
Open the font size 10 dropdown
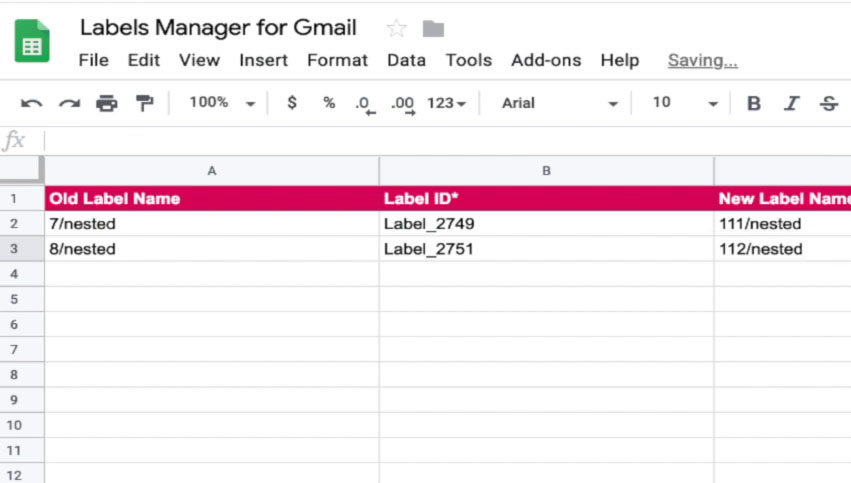tap(685, 103)
